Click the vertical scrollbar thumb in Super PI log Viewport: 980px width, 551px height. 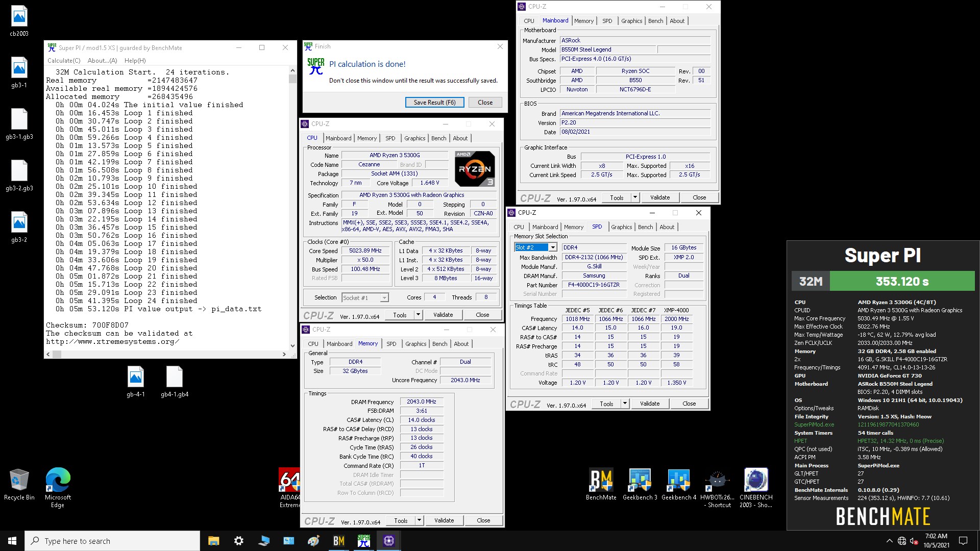pyautogui.click(x=292, y=79)
